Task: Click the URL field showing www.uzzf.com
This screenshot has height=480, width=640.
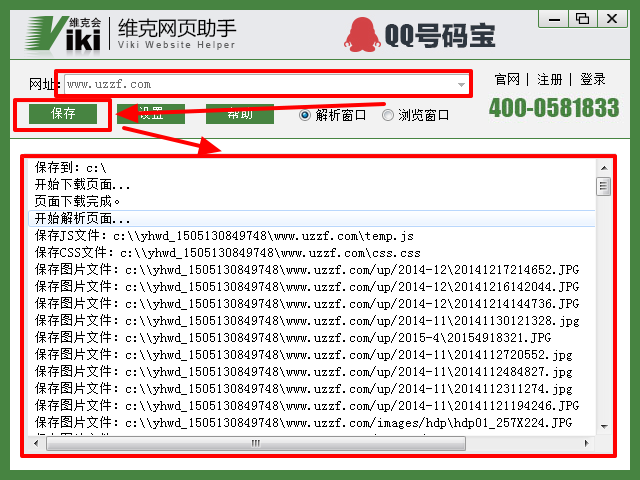Action: tap(266, 84)
